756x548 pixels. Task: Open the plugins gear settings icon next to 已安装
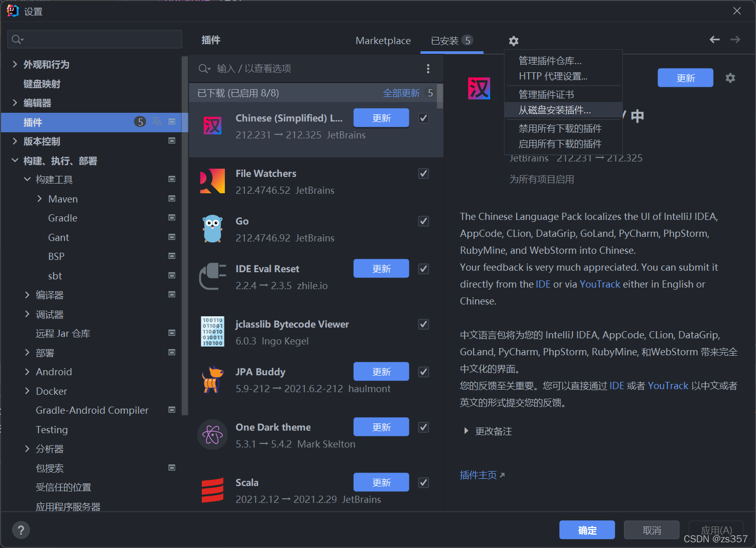click(514, 41)
